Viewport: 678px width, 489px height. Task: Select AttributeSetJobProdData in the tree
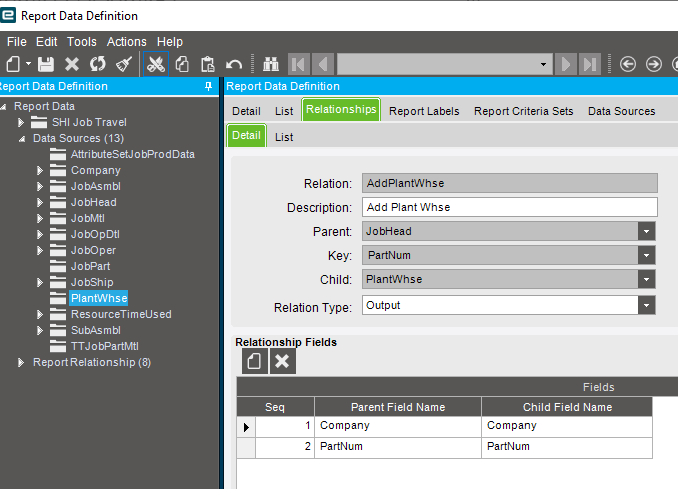133,154
